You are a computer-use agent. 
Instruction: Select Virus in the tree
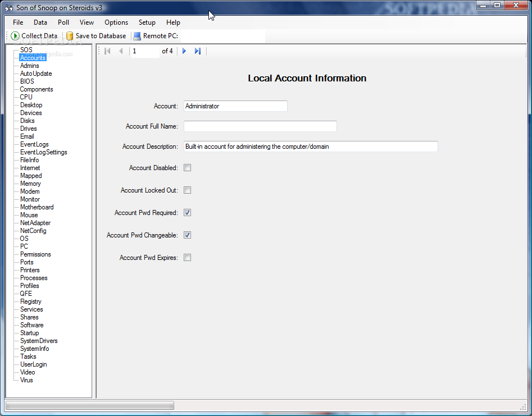pyautogui.click(x=26, y=380)
